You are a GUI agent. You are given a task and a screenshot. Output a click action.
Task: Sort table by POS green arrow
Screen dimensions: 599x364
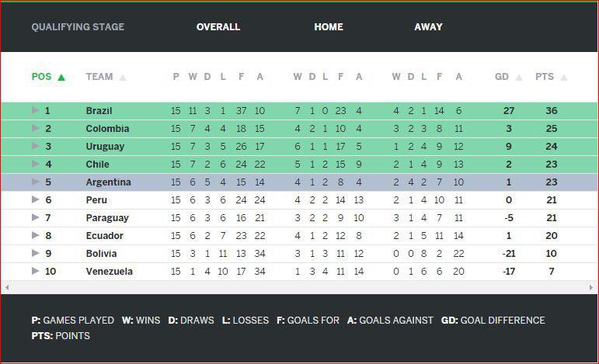coord(61,77)
